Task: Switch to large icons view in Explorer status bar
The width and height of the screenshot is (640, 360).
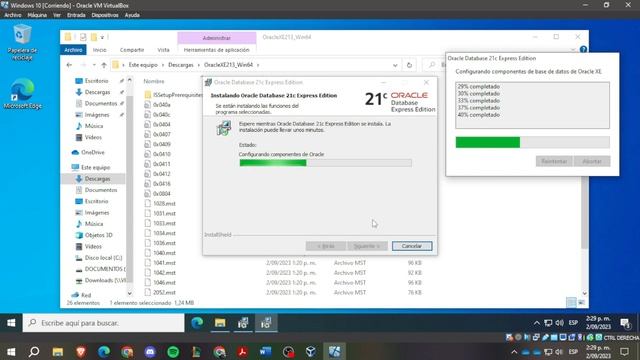Action: tap(582, 302)
